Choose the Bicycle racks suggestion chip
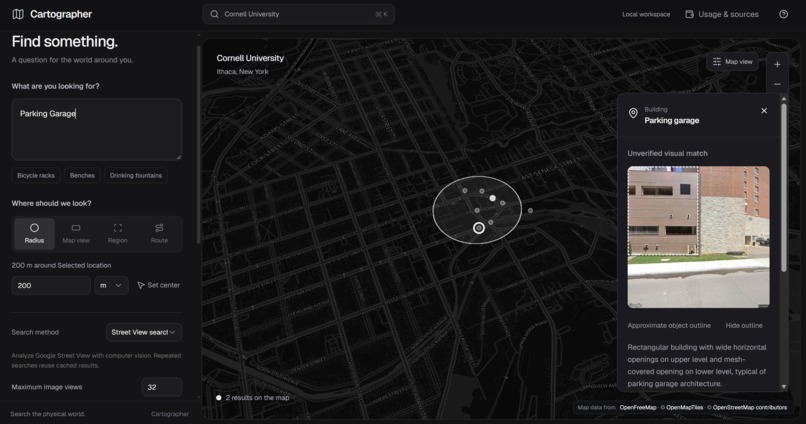The width and height of the screenshot is (806, 424). [36, 176]
